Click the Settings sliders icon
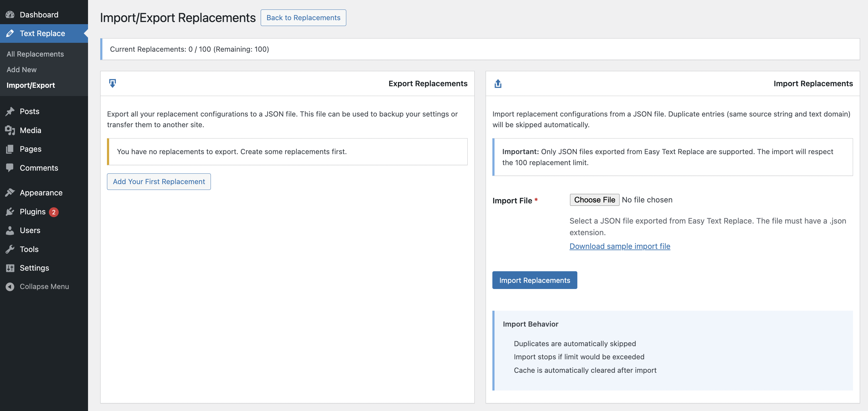Viewport: 868px width, 411px height. [10, 268]
